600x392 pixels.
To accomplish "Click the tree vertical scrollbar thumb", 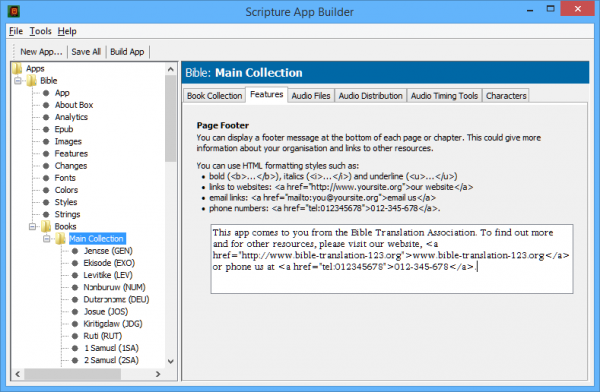I will click(171, 119).
